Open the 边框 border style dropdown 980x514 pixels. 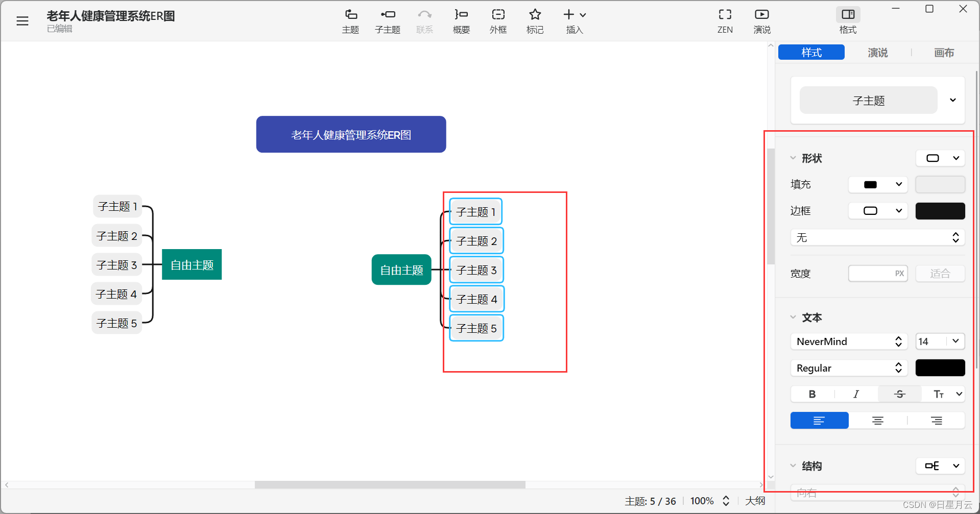[x=878, y=211]
